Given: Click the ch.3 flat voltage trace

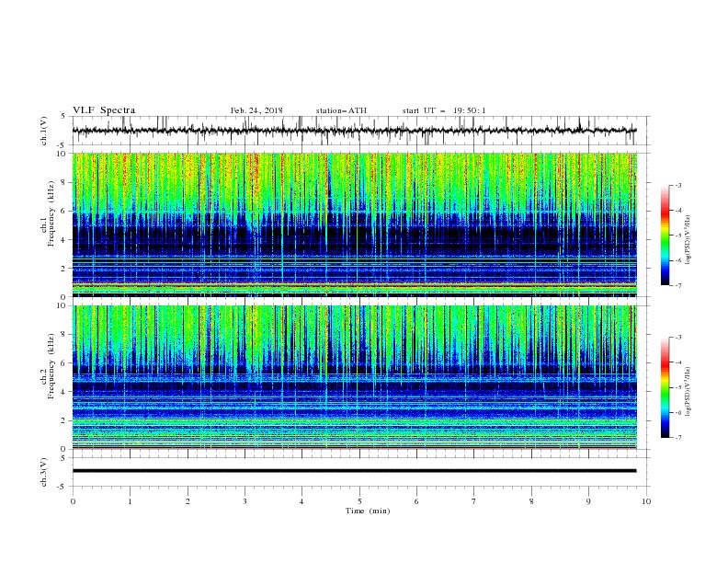Looking at the screenshot, I should (354, 471).
